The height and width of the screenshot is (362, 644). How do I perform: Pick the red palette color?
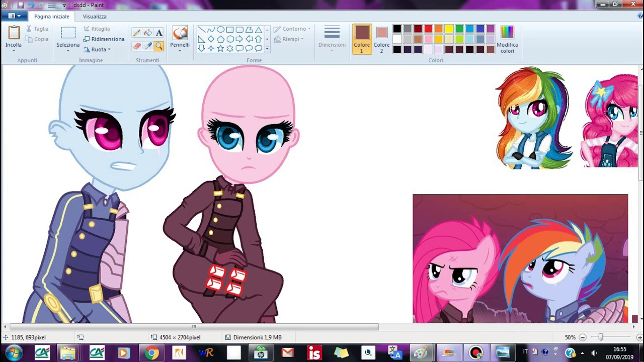point(428,29)
